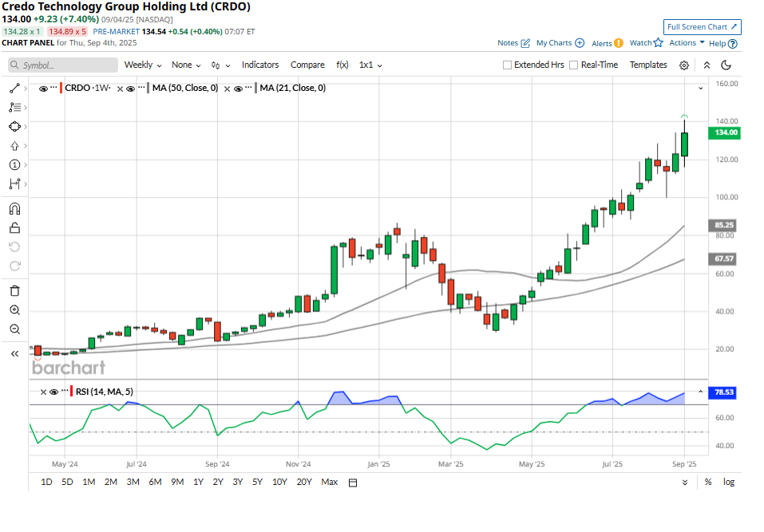
Task: Click the f(x) expressions icon
Action: (342, 65)
